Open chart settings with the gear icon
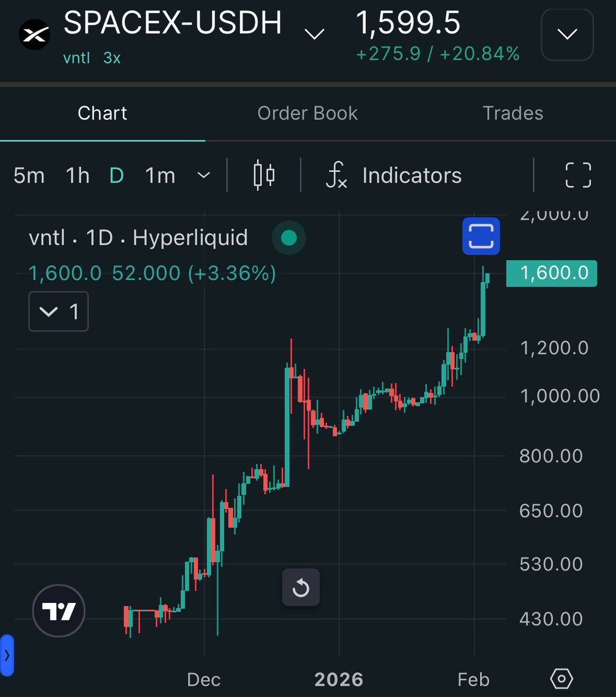Screen dimensions: 616x697 pyautogui.click(x=561, y=678)
